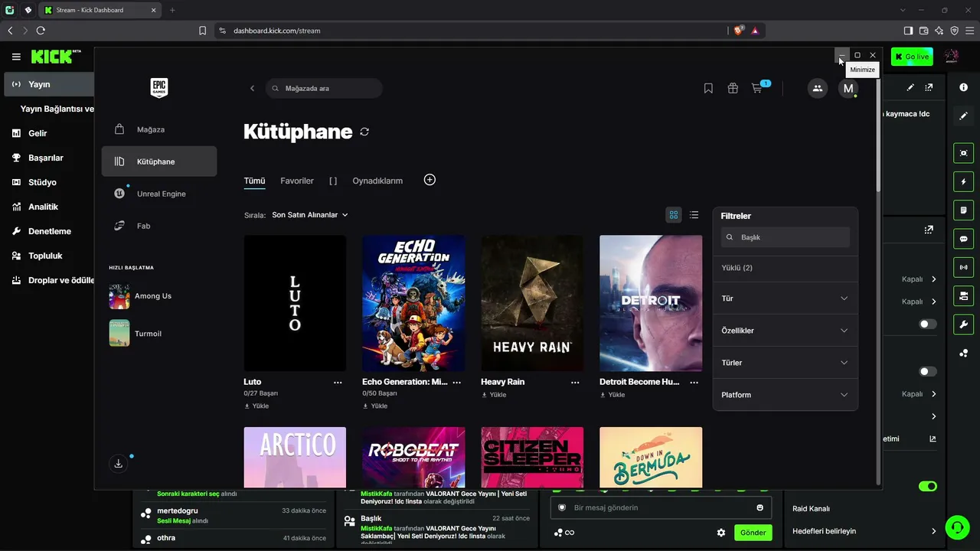Open the three-dot menu for Echo Generation

457,382
